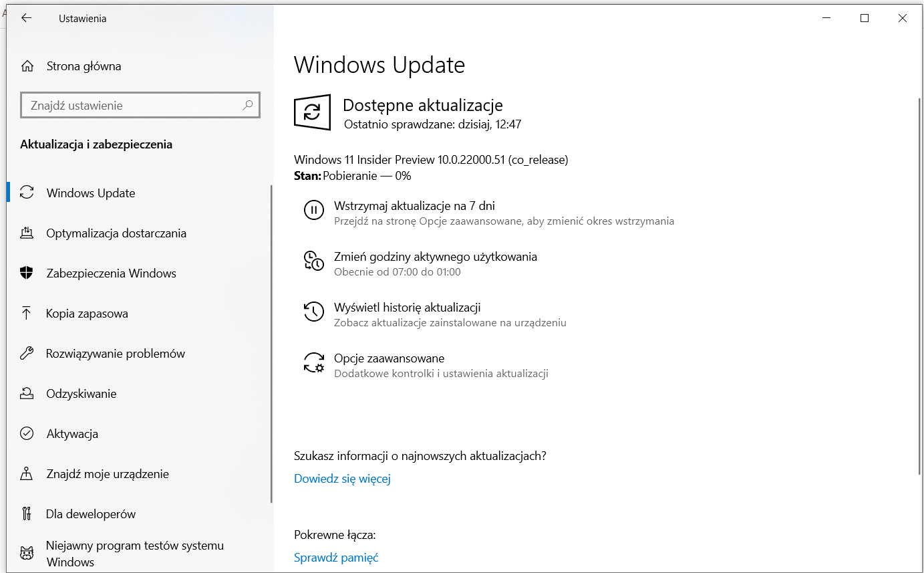924x573 pixels.
Task: Follow the Sprawdź pamięć link
Action: tap(336, 558)
